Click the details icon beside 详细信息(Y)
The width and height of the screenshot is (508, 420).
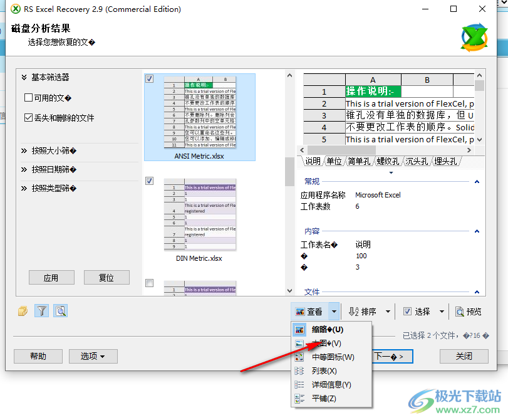coord(299,385)
